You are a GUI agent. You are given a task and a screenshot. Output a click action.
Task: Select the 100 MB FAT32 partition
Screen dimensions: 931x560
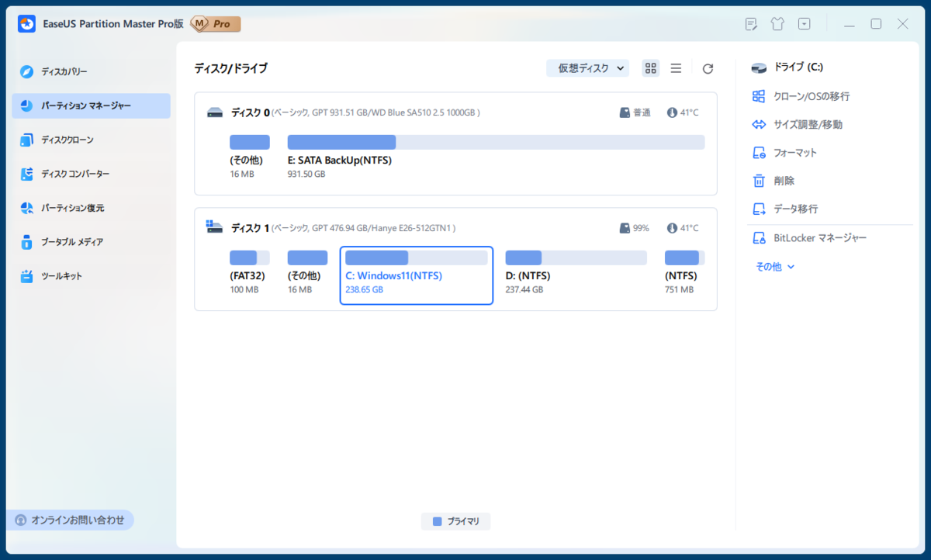coord(249,272)
